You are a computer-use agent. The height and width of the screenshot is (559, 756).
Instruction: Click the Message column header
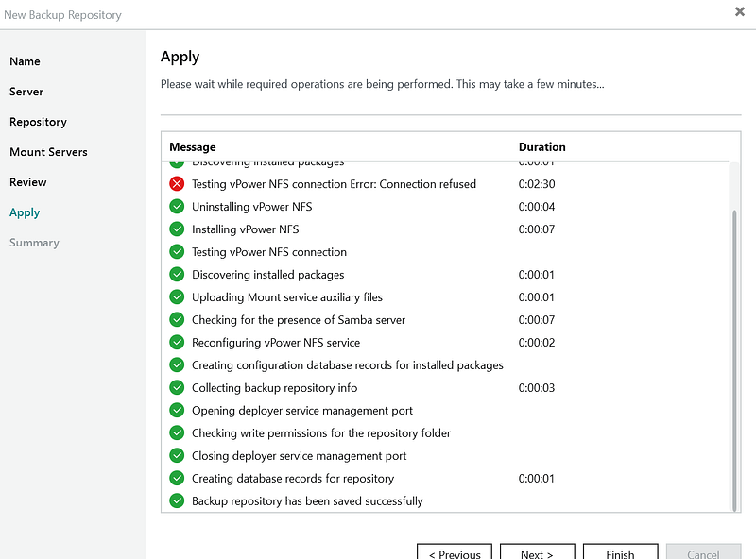click(193, 147)
